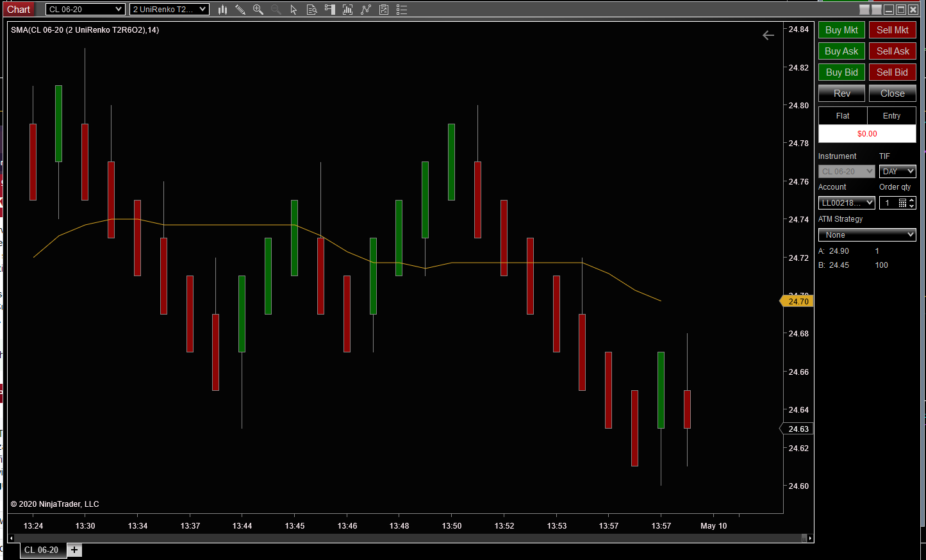This screenshot has height=560, width=926.
Task: Select the drawing tools pencil icon
Action: click(240, 10)
